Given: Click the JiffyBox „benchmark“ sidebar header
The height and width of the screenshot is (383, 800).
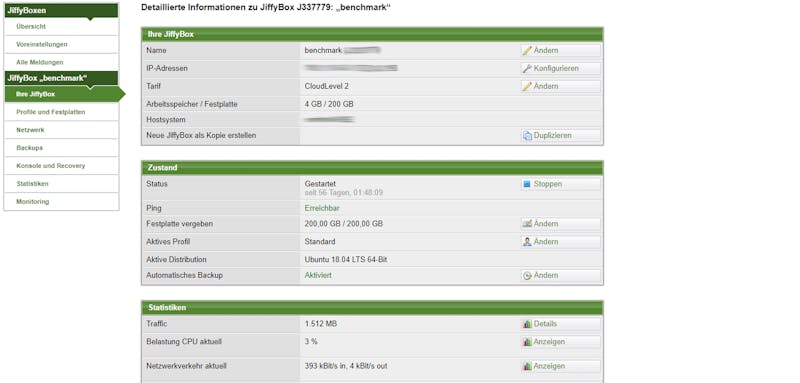Looking at the screenshot, I should [x=61, y=78].
